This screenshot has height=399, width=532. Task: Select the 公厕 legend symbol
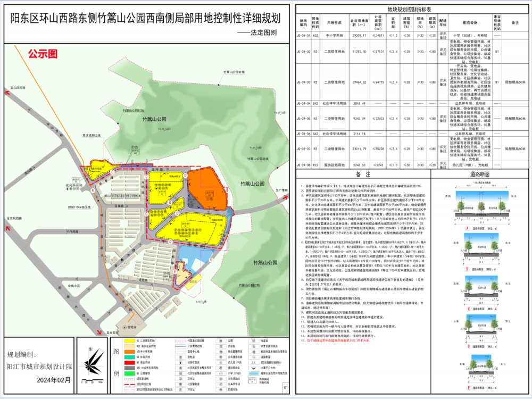pyautogui.click(x=221, y=341)
